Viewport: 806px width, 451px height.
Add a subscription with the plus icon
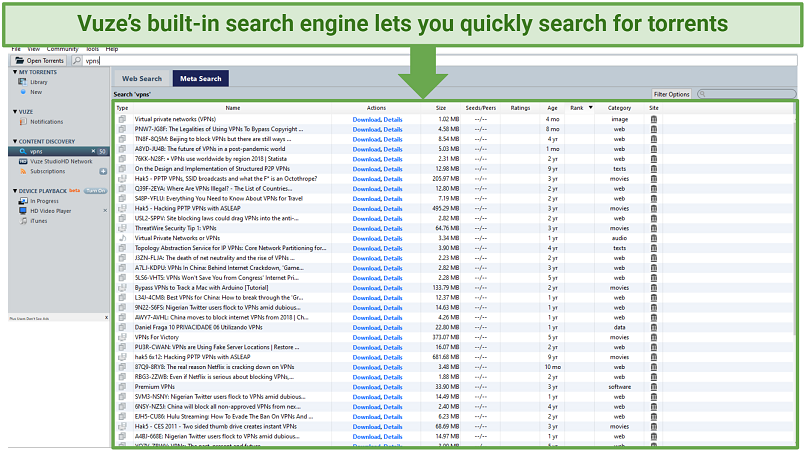tap(103, 171)
